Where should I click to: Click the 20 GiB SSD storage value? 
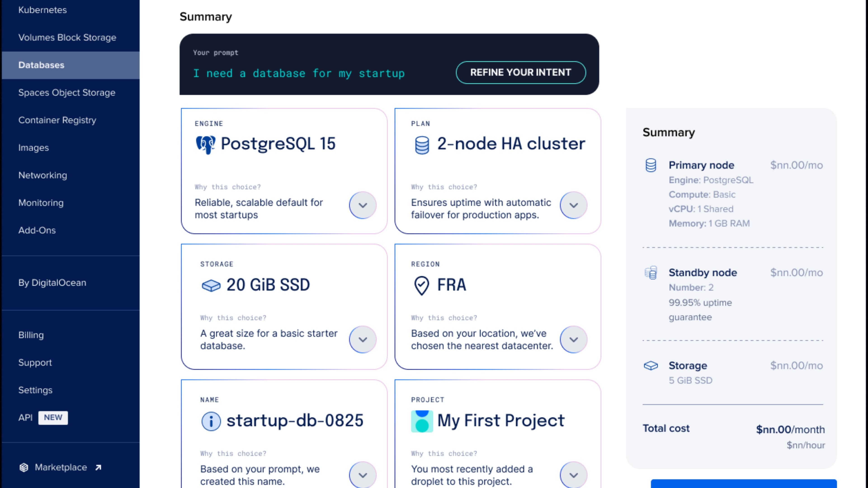click(x=268, y=285)
